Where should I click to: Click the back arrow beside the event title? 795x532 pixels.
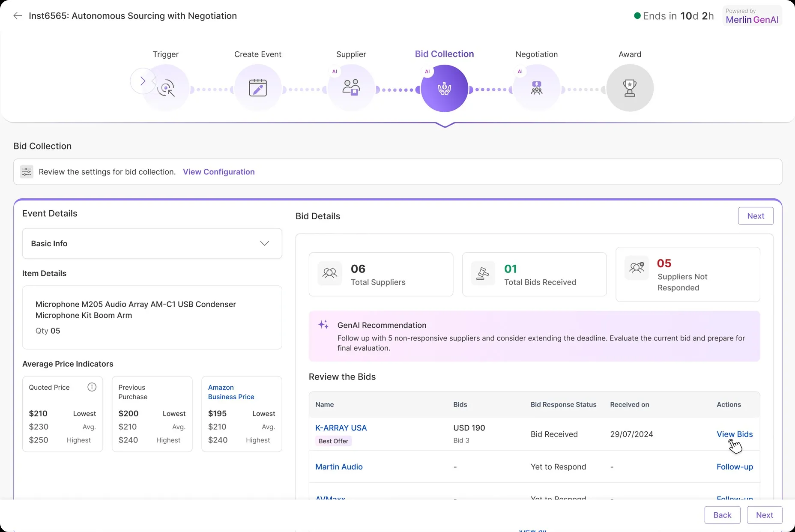pos(18,16)
